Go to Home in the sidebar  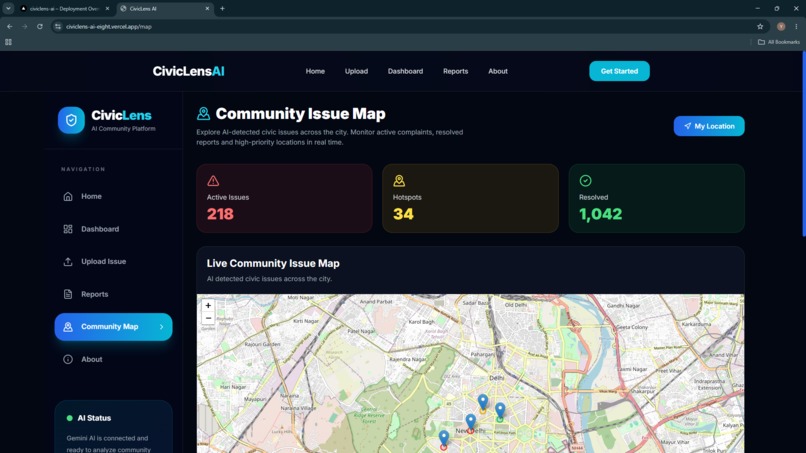[113, 196]
